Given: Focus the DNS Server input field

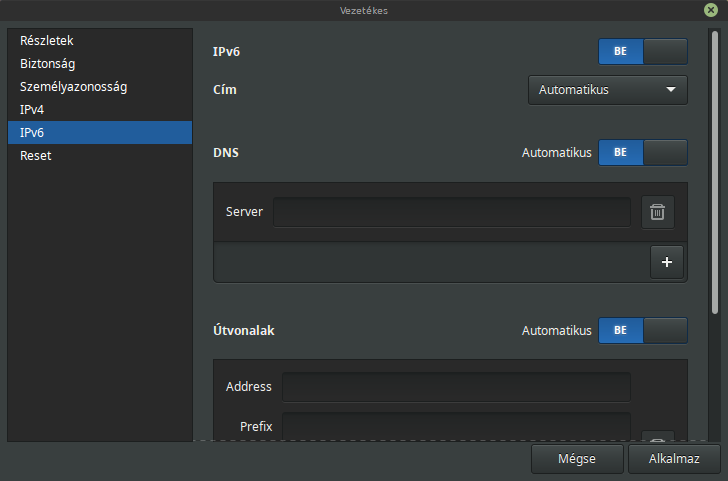Looking at the screenshot, I should click(452, 212).
